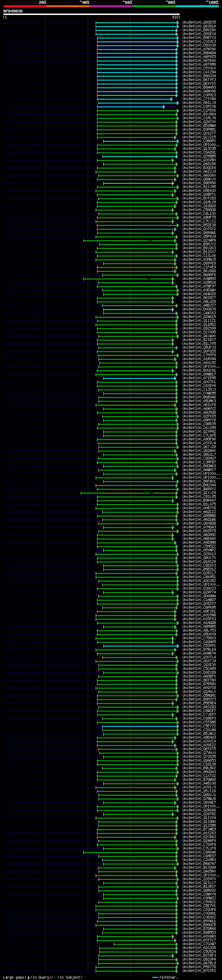This screenshot has height=980, width=222.
Task: Select the UniRef100_Q1IQN0 label
Action: 199,822
